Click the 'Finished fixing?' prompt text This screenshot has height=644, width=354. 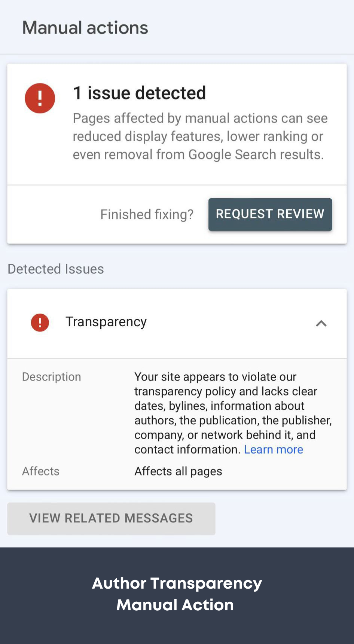147,214
